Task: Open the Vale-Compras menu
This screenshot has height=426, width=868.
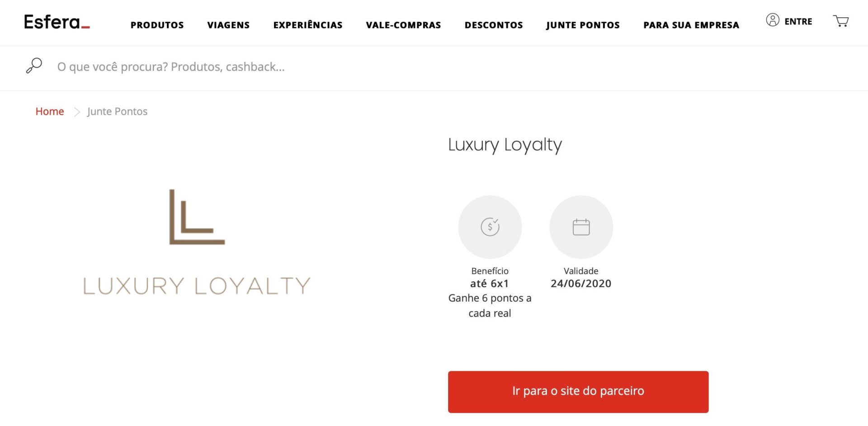Action: (403, 25)
